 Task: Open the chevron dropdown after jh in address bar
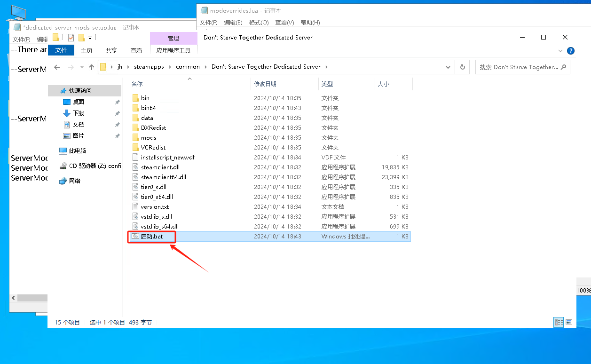[128, 67]
